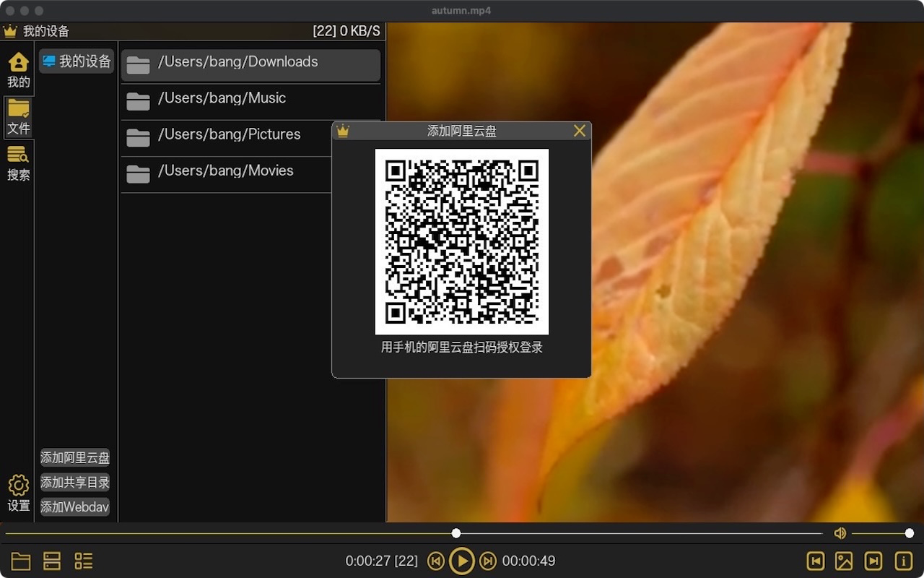Click the image snapshot icon
The height and width of the screenshot is (578, 924).
(x=844, y=561)
